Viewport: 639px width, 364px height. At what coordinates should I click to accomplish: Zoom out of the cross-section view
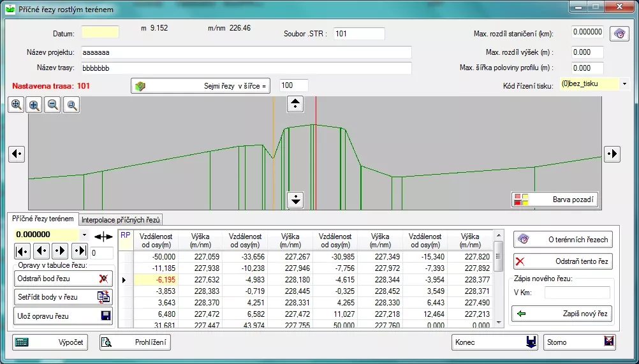click(53, 105)
